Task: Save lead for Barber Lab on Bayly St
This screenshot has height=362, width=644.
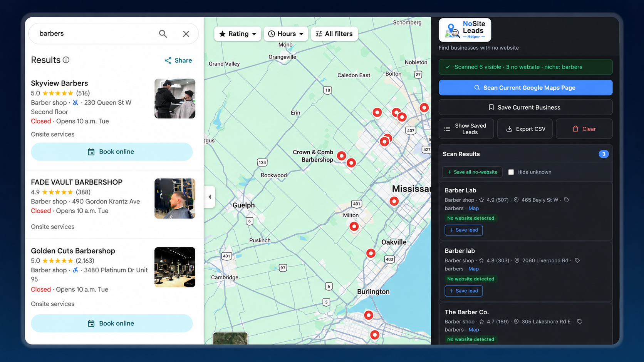Action: coord(464,230)
